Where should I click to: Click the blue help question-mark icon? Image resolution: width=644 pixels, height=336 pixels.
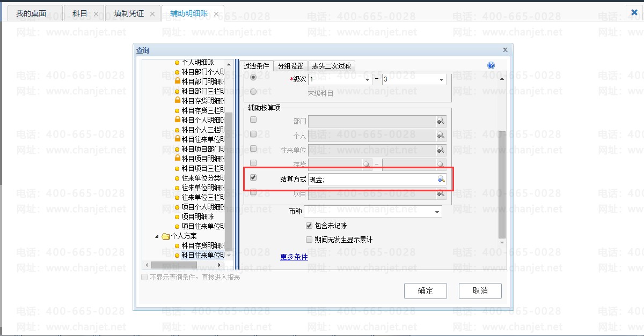491,66
